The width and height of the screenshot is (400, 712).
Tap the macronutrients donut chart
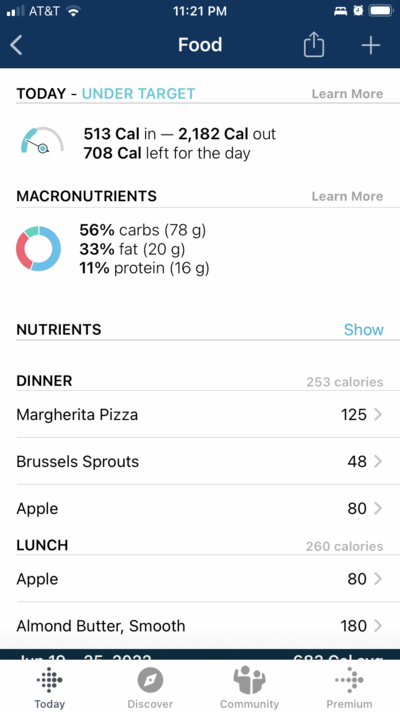click(39, 249)
